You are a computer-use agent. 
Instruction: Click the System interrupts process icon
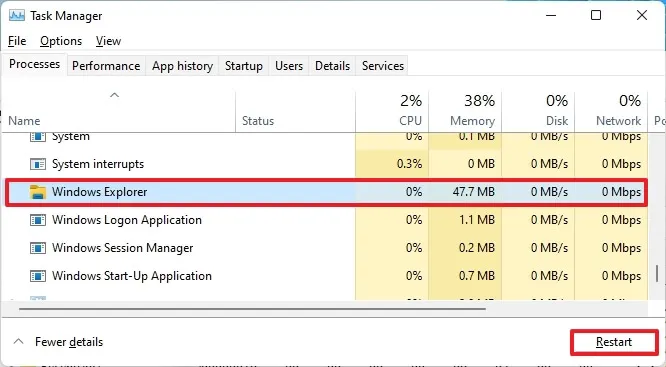(x=38, y=164)
